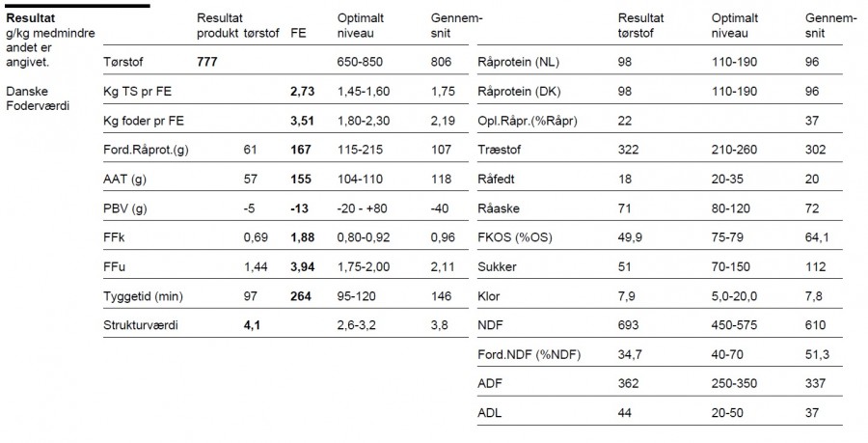Image resolution: width=868 pixels, height=443 pixels.
Task: Select the Råprotein (NL) row label
Action: [524, 63]
